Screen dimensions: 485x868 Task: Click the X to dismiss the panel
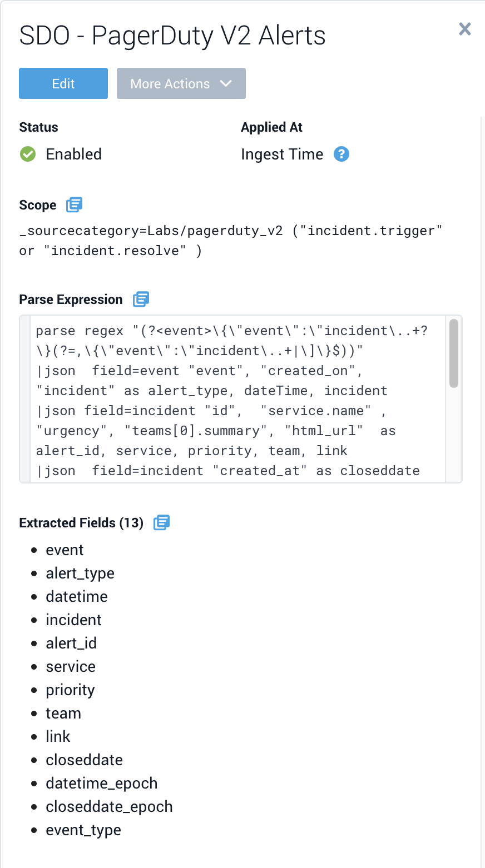(465, 29)
